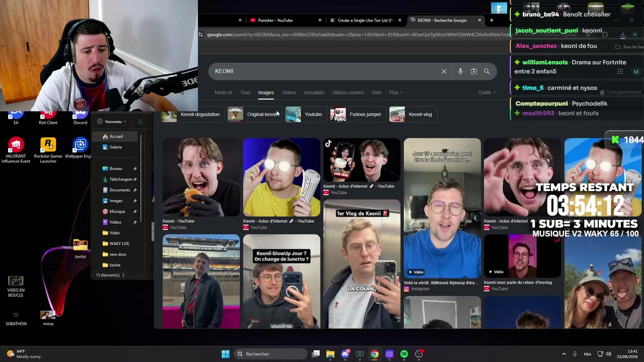
Task: Open the purple grid app in taskbar
Action: click(389, 354)
